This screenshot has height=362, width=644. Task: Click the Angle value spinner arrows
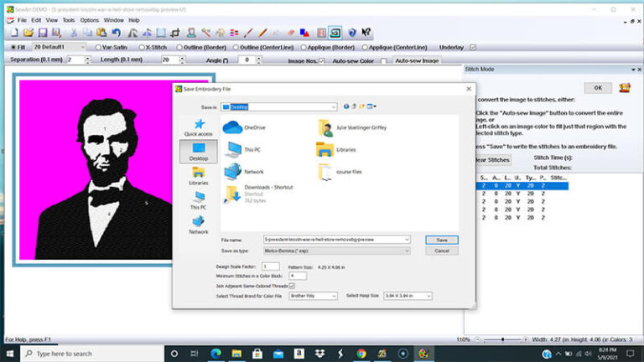(258, 60)
